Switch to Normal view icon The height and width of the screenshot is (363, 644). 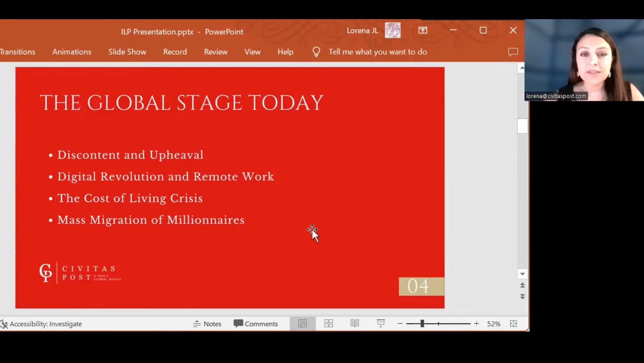[303, 324]
